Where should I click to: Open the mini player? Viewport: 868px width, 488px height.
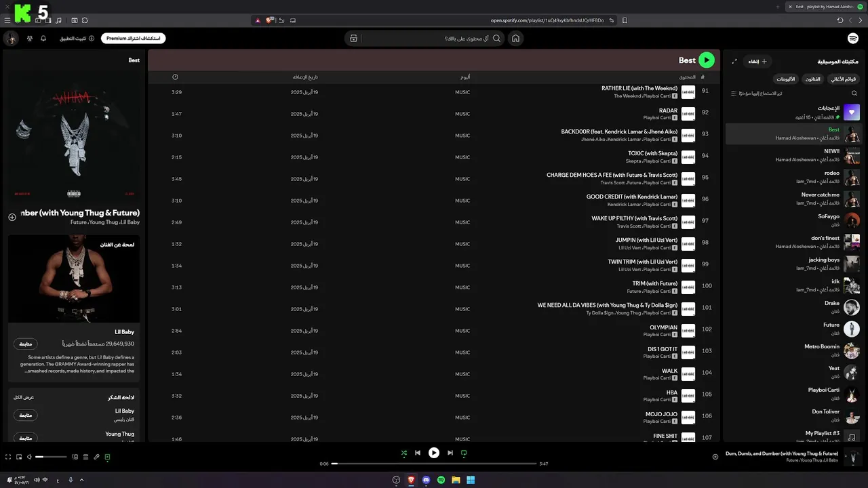(x=19, y=457)
